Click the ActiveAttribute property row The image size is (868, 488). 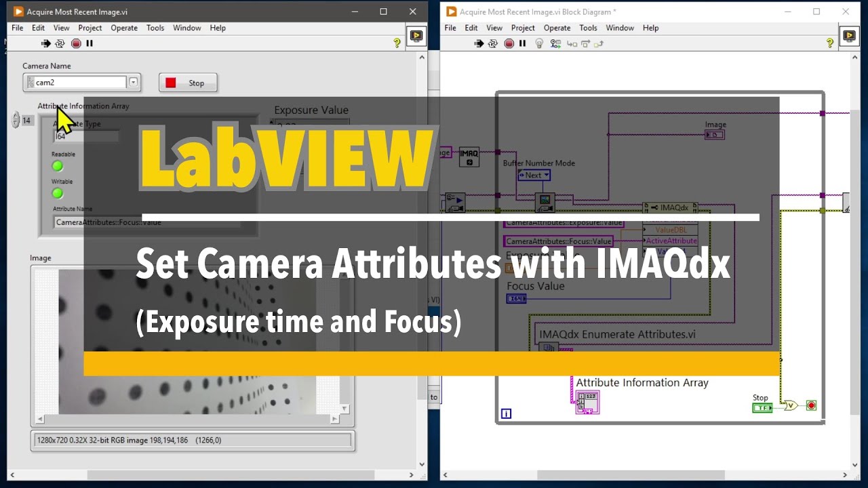pyautogui.click(x=670, y=241)
